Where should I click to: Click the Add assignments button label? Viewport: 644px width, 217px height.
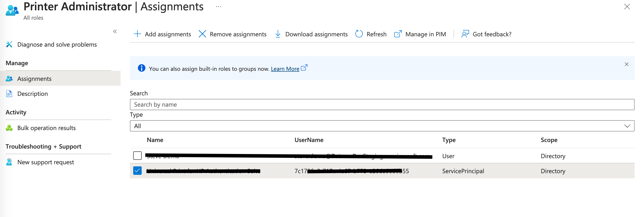pos(168,34)
